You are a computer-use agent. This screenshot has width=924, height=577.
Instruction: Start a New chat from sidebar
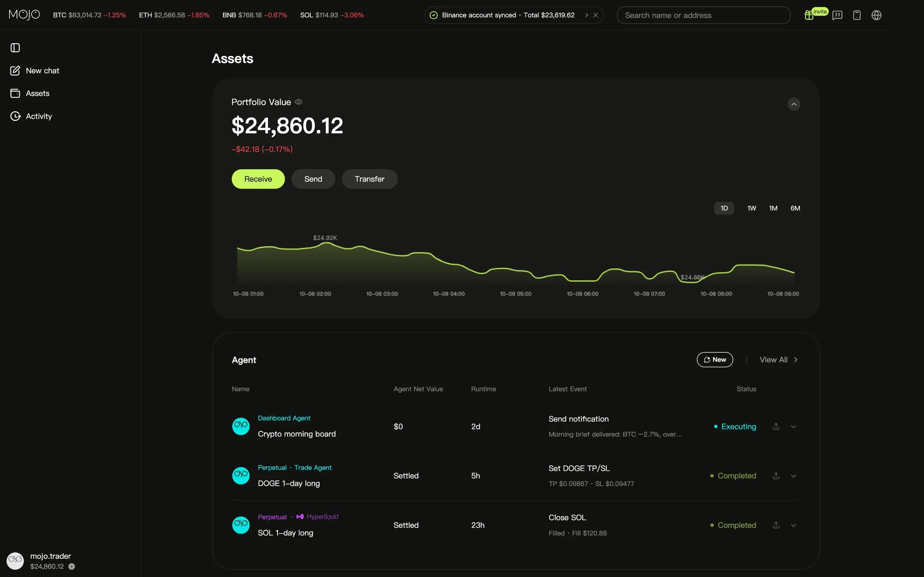click(x=35, y=70)
